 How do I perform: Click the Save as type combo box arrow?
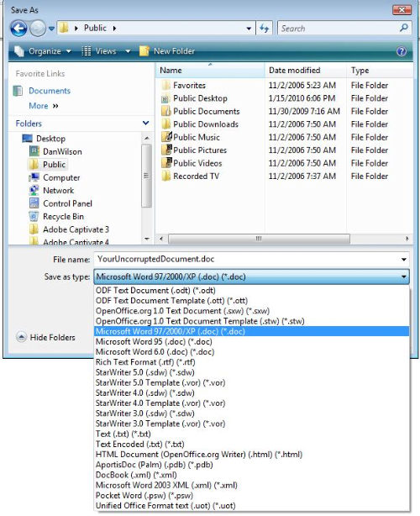[403, 276]
